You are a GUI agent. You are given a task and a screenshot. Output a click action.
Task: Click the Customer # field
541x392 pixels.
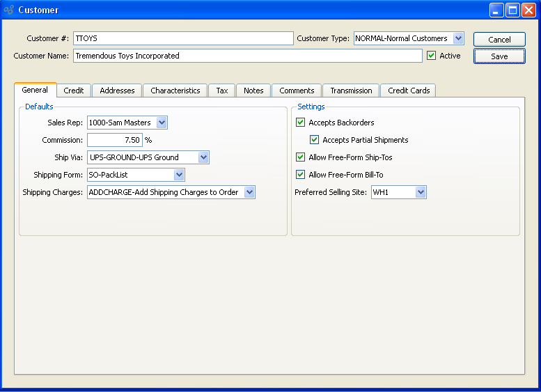coord(183,38)
